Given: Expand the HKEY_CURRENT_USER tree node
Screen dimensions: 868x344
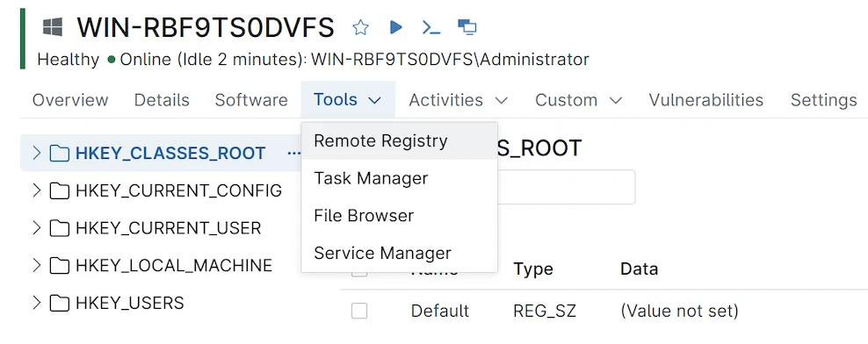Looking at the screenshot, I should pyautogui.click(x=37, y=228).
